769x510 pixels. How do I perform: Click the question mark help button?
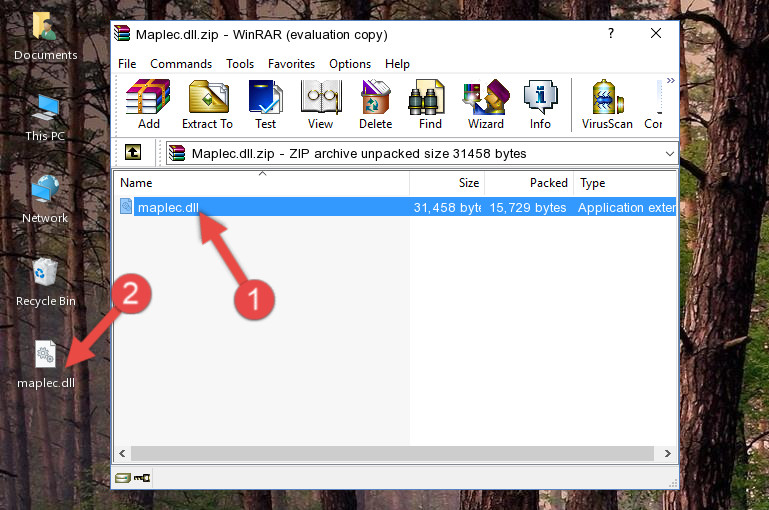611,33
